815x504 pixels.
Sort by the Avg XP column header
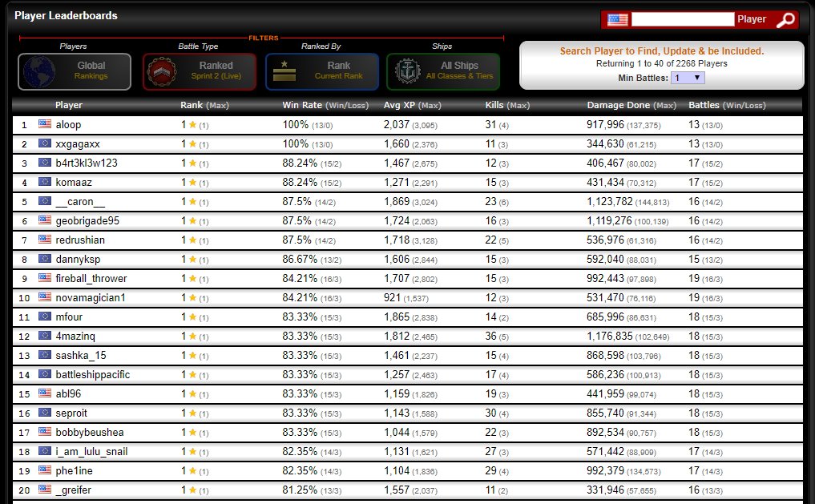(412, 105)
